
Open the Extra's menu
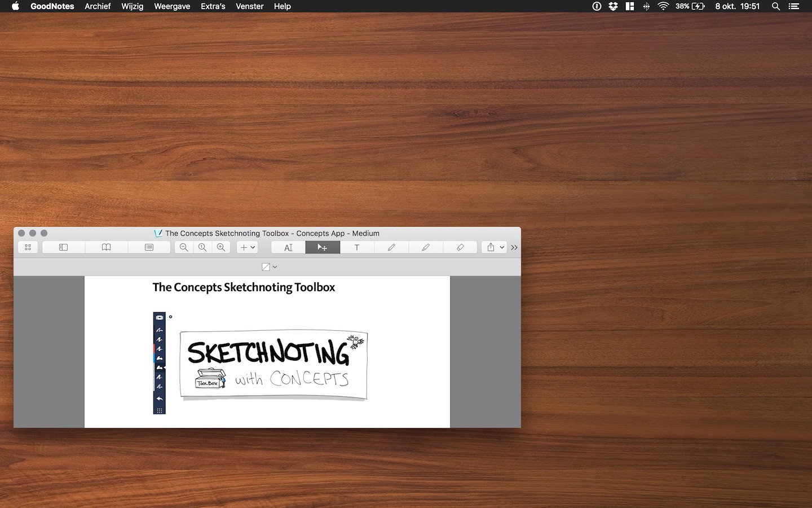coord(213,6)
